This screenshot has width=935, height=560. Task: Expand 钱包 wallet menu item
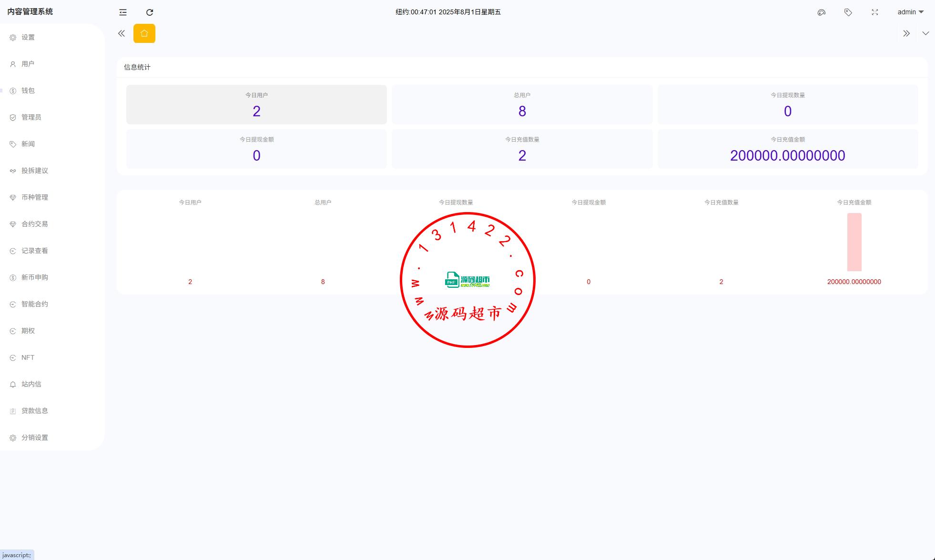pyautogui.click(x=28, y=91)
